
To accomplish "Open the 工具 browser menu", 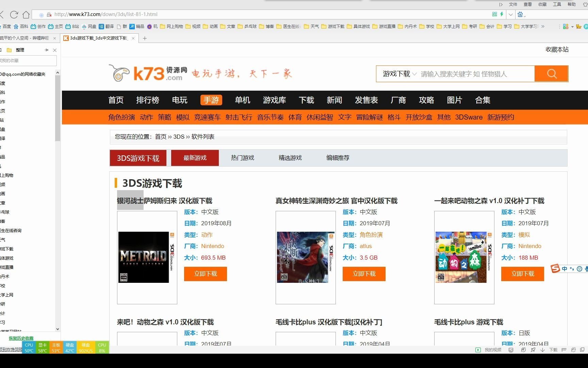I will tap(557, 4).
